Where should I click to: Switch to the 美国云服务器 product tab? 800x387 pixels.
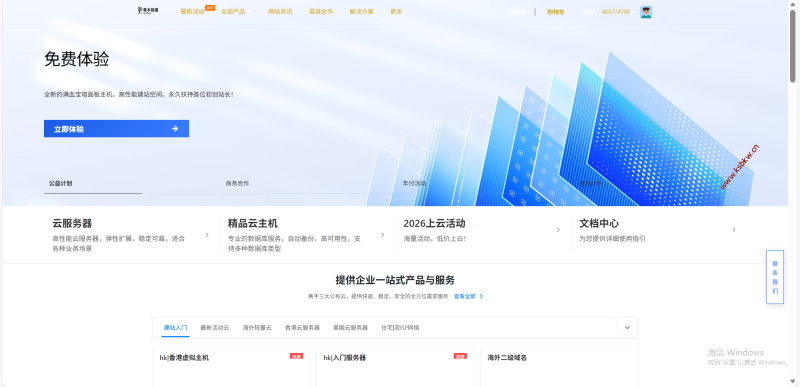[x=351, y=327]
